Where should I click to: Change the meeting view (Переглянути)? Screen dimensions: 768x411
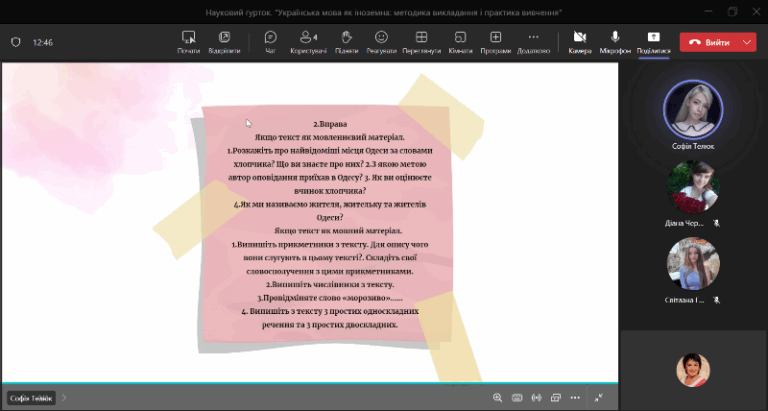422,41
